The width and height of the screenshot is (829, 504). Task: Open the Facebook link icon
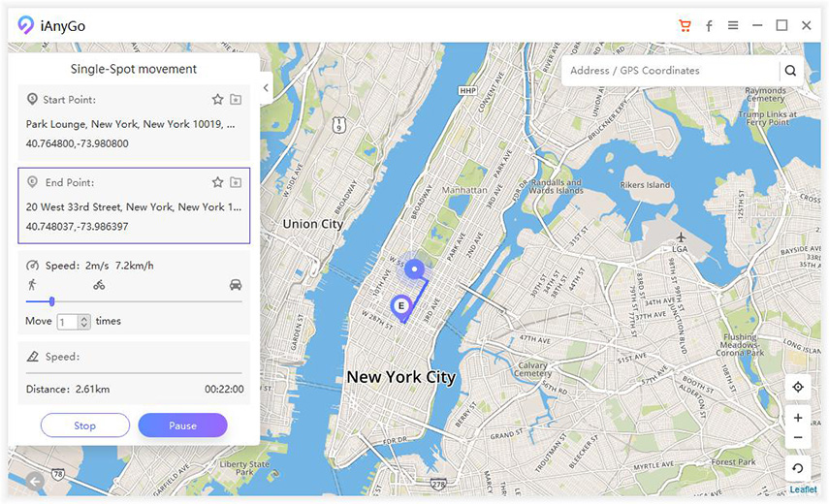[709, 25]
